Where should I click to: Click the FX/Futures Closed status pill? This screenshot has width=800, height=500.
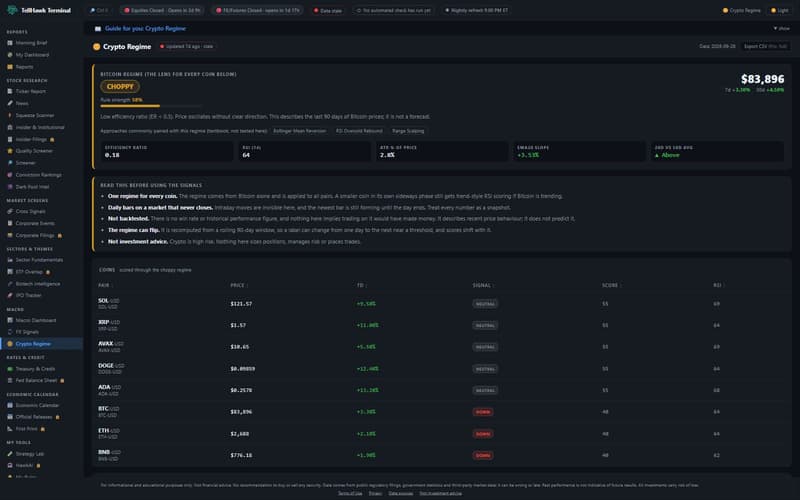coord(258,10)
